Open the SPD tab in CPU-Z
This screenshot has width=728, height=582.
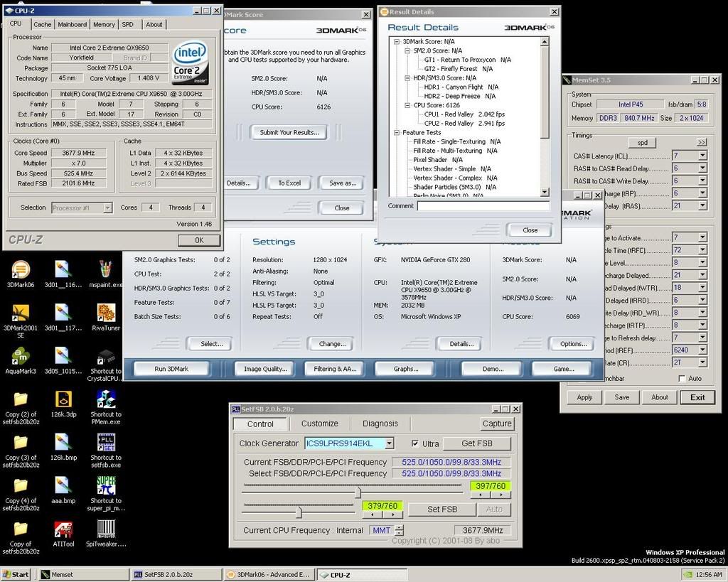[128, 25]
